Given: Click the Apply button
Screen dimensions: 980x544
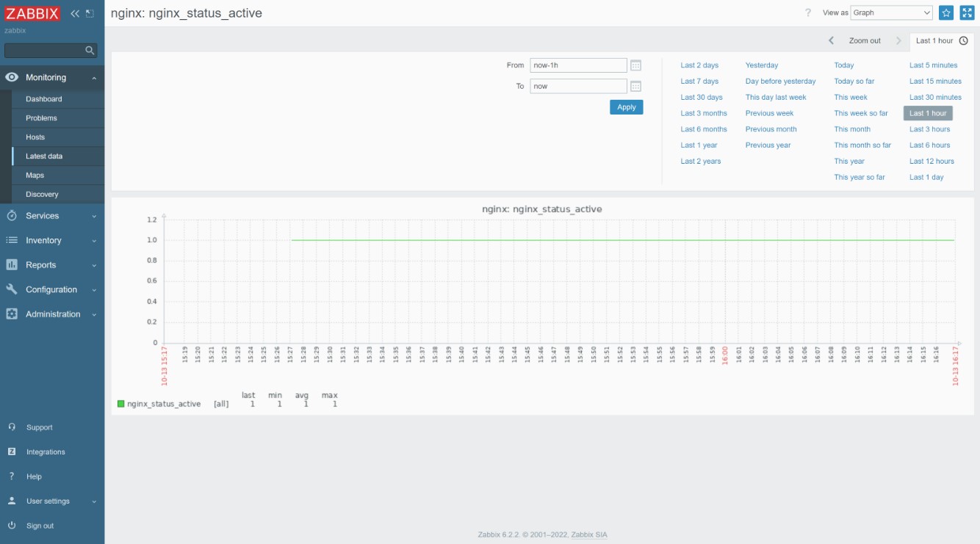Looking at the screenshot, I should pos(626,107).
